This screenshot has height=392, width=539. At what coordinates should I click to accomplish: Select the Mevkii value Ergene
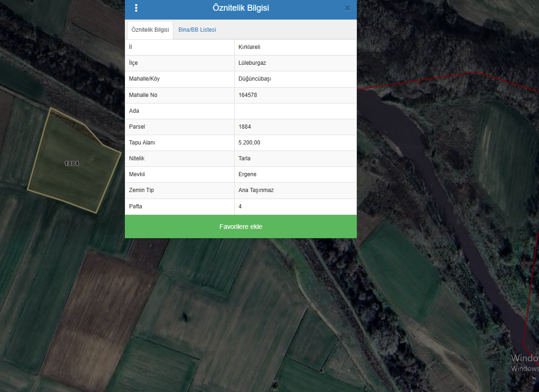click(x=247, y=174)
